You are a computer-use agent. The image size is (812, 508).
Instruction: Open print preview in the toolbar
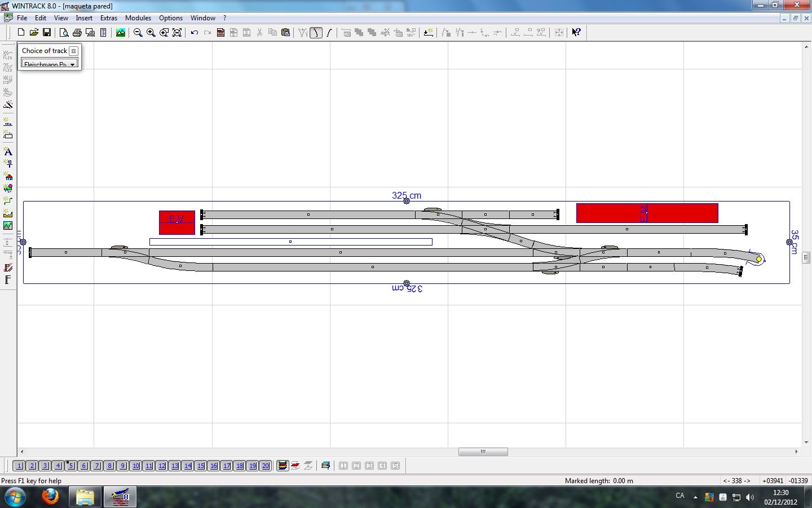pyautogui.click(x=64, y=33)
